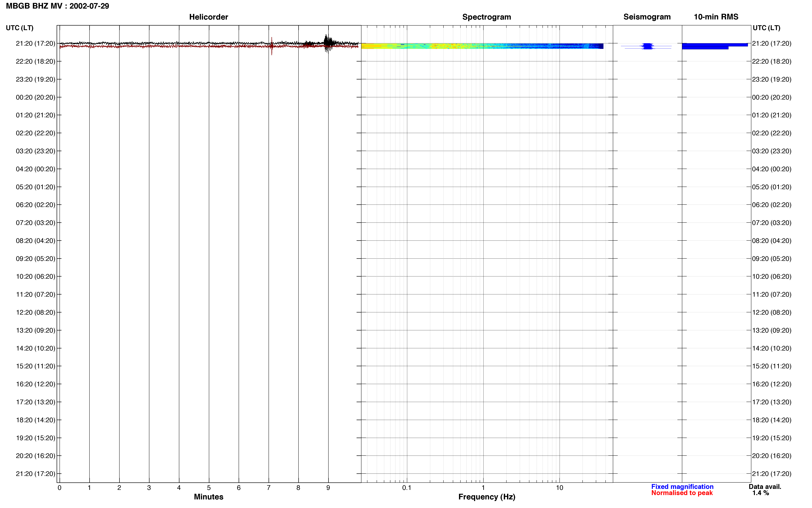The width and height of the screenshot is (812, 508).
Task: Click the UTC (LT) label beside the Helicorder
Action: (x=20, y=28)
